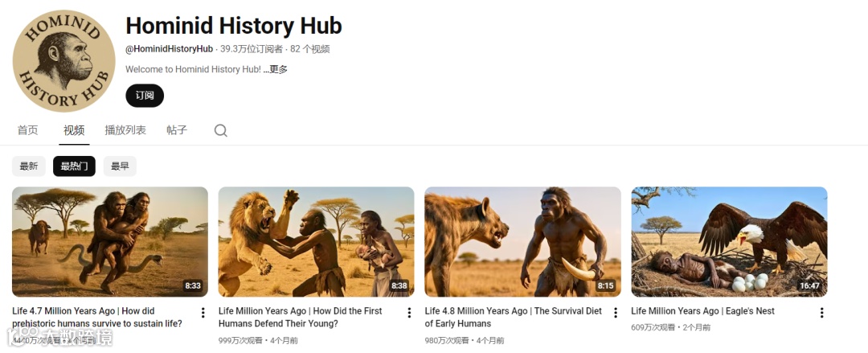
Task: Open the 帖子 tab
Action: click(177, 130)
